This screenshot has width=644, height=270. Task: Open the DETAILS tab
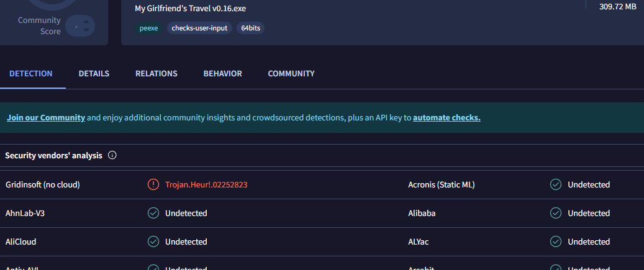[94, 73]
